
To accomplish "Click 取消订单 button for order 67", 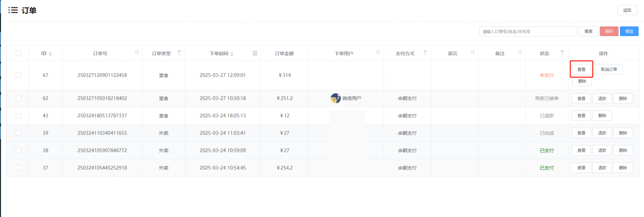I will 608,69.
